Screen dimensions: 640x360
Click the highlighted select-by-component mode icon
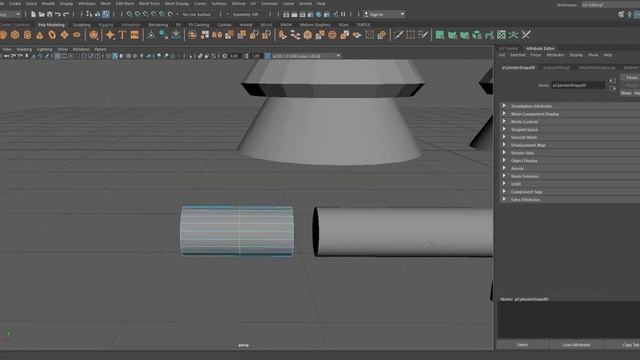coord(106,14)
